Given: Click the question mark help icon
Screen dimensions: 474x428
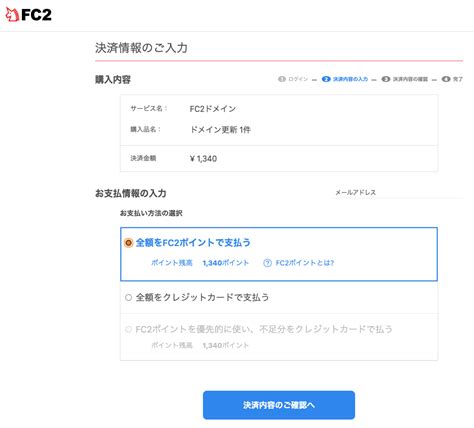Looking at the screenshot, I should pos(267,263).
